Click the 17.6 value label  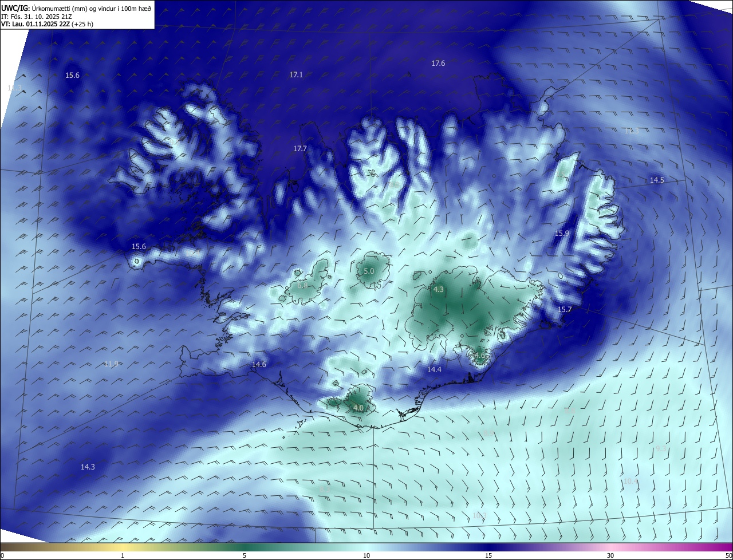click(x=438, y=64)
